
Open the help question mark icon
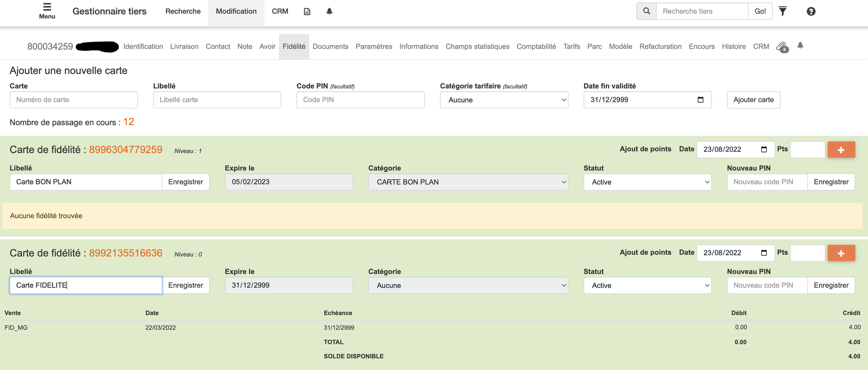tap(811, 11)
